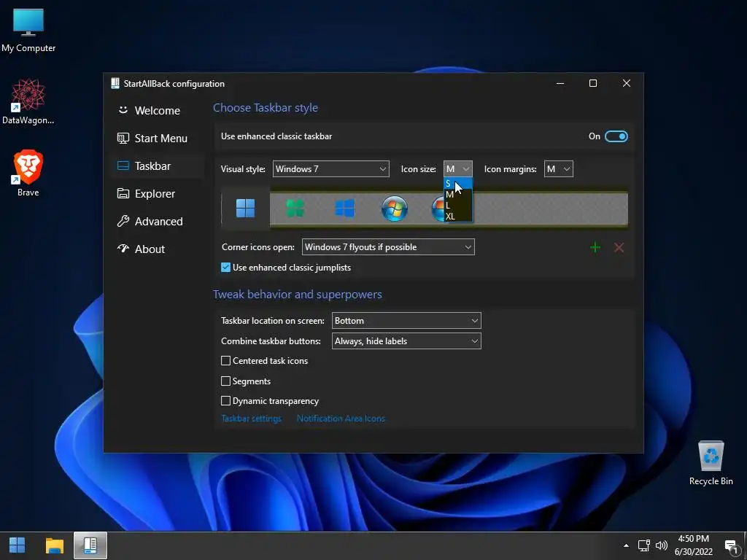Open Corner icons open dropdown
Viewport: 747px width, 560px height.
click(x=388, y=247)
